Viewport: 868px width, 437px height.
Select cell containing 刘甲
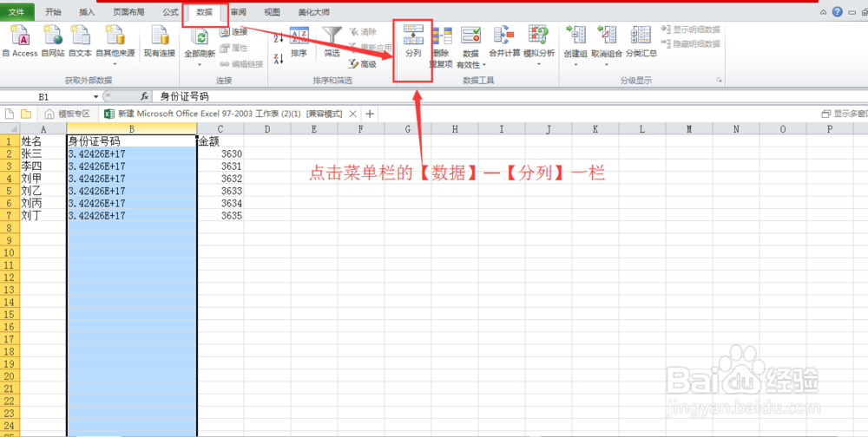point(43,178)
